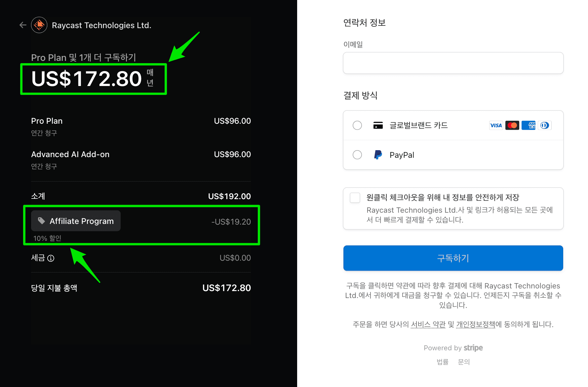Click the Affiliate Program promo code badge

coord(76,221)
